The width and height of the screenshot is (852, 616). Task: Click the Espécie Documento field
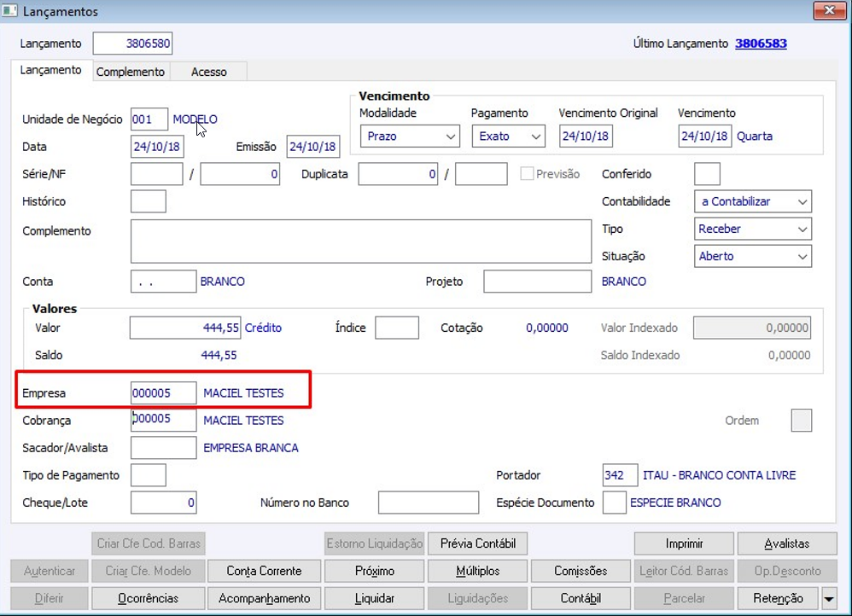point(614,503)
